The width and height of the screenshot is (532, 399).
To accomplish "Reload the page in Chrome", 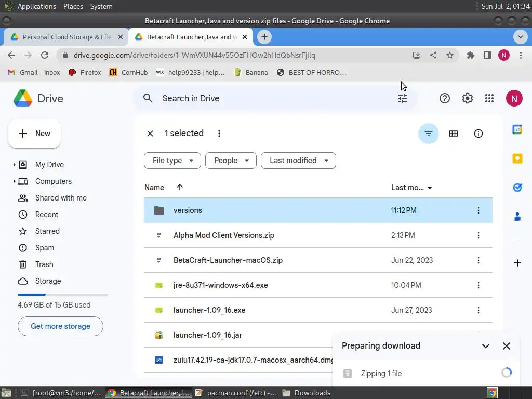I will (x=45, y=55).
